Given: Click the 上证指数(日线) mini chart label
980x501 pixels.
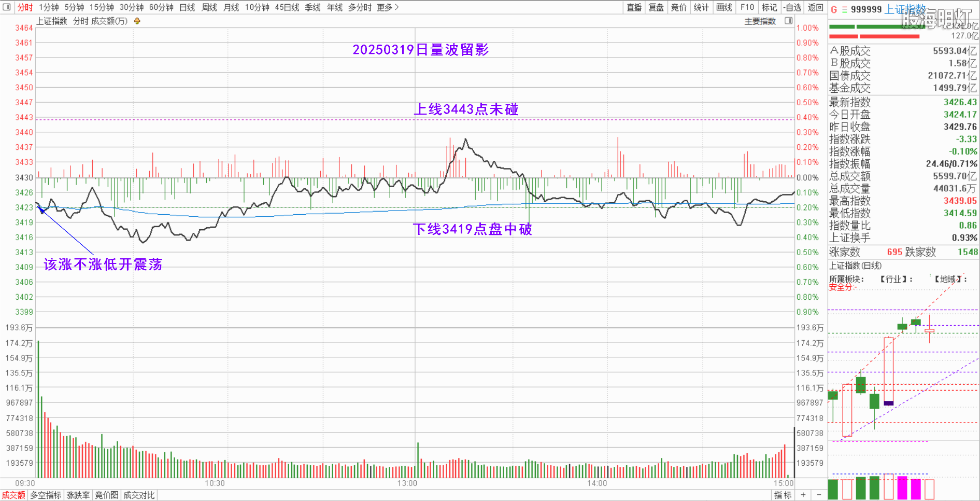Looking at the screenshot, I should (x=855, y=266).
